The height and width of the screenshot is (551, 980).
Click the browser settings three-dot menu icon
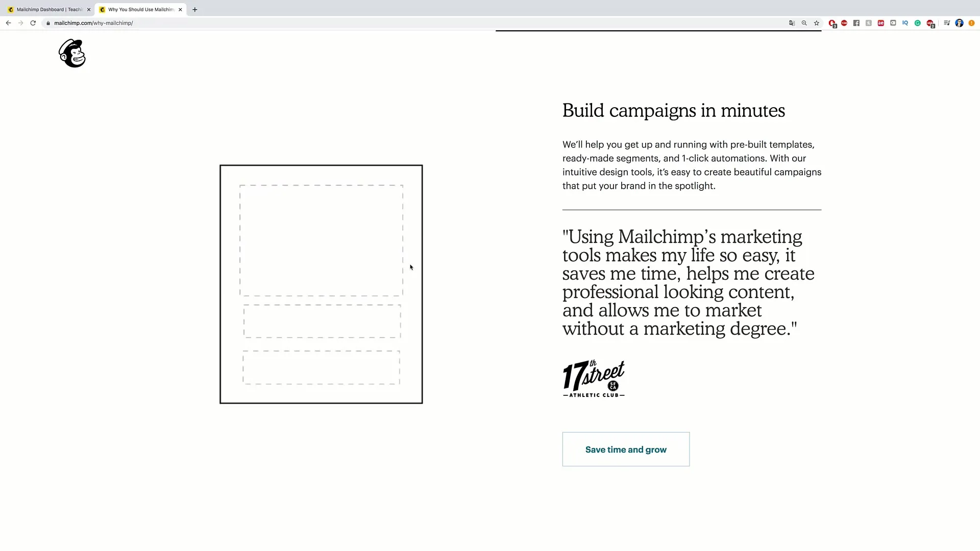(x=976, y=23)
